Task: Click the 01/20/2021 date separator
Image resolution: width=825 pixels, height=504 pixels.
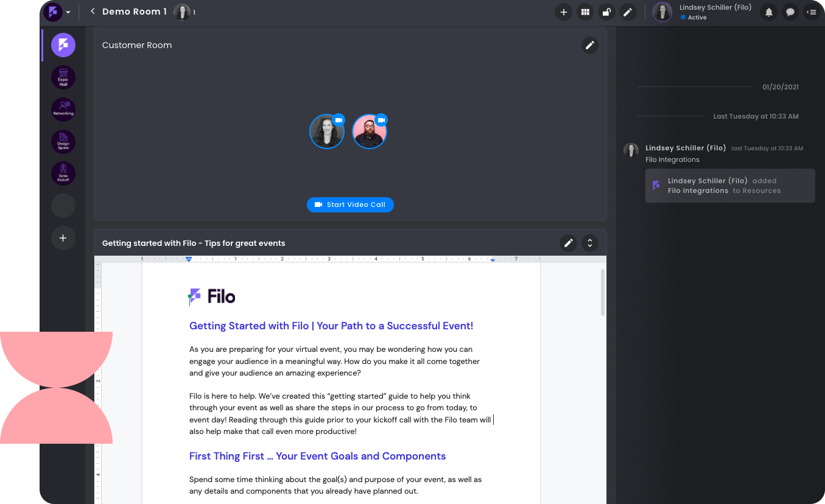Action: coord(780,87)
